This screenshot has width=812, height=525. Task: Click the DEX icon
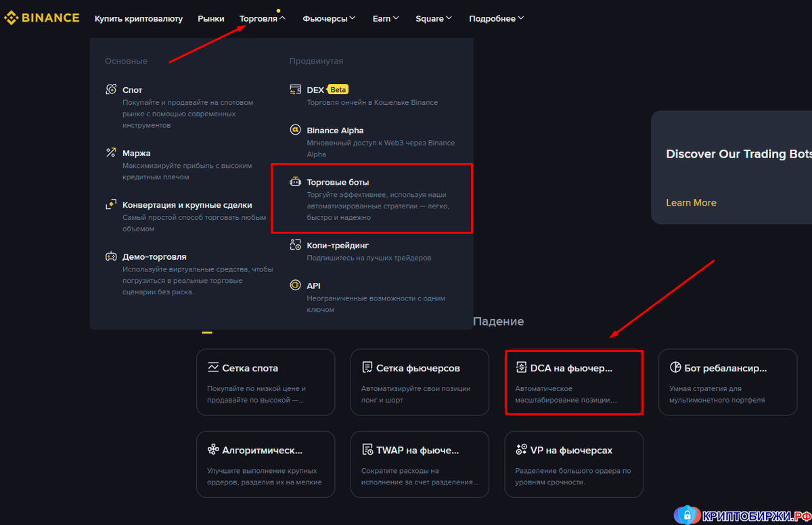point(295,89)
